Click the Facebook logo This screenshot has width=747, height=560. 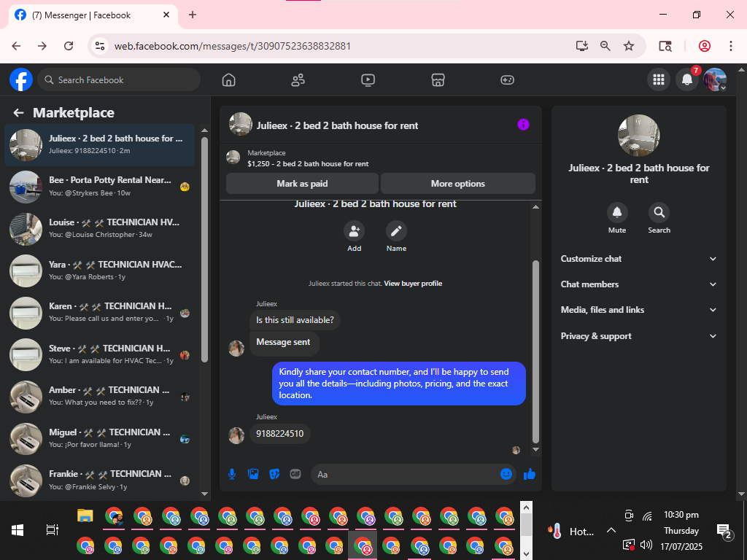coord(21,79)
